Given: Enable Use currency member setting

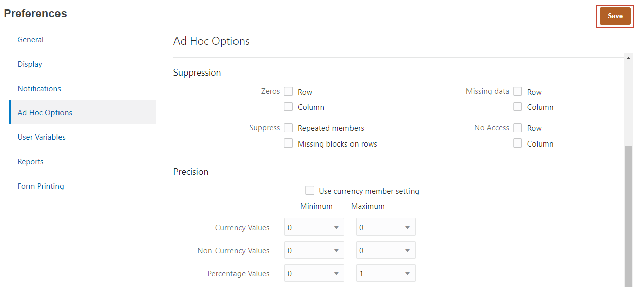Looking at the screenshot, I should coord(310,191).
